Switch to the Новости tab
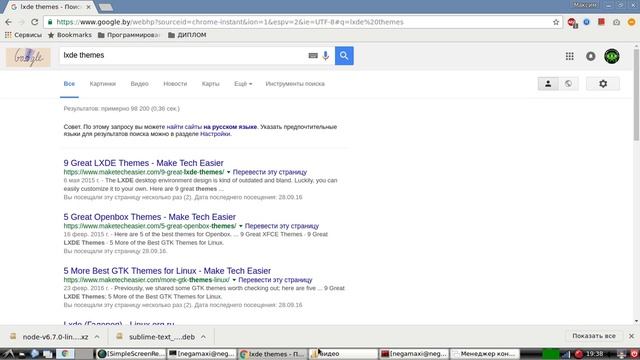The width and height of the screenshot is (640, 360). (x=175, y=84)
